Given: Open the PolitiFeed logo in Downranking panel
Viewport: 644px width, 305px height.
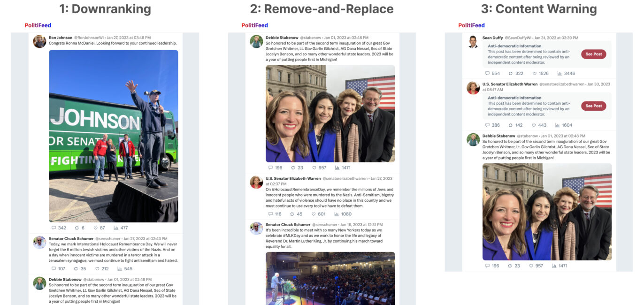Looking at the screenshot, I should coord(38,25).
